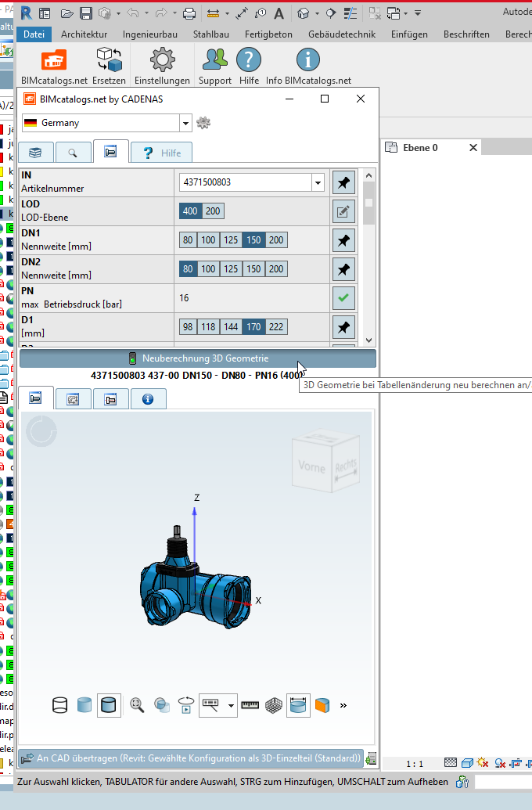Switch to Einfügen ribbon tab
Image resolution: width=532 pixels, height=810 pixels.
[x=410, y=34]
